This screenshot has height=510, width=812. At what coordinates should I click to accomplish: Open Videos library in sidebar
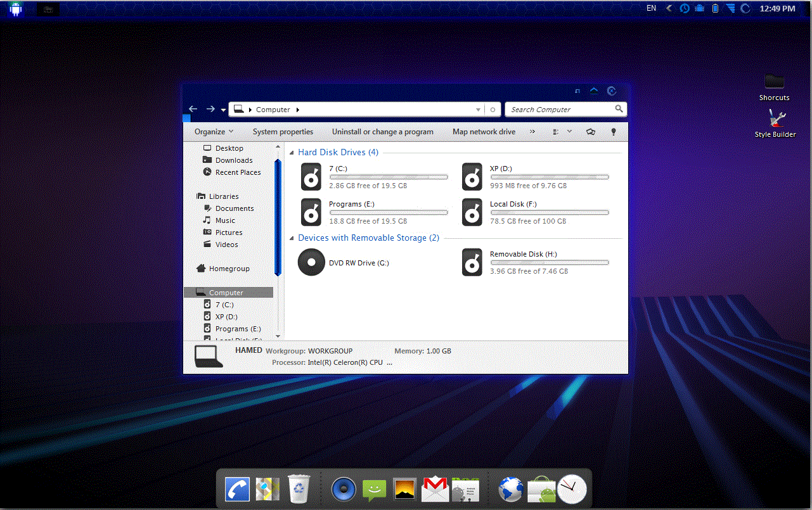[221, 245]
